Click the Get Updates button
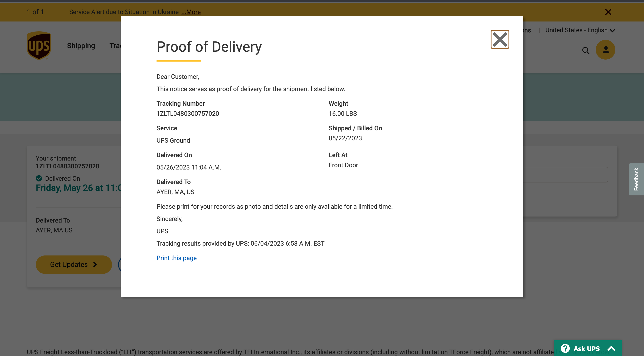Screen dimensions: 644x356 click(x=74, y=264)
